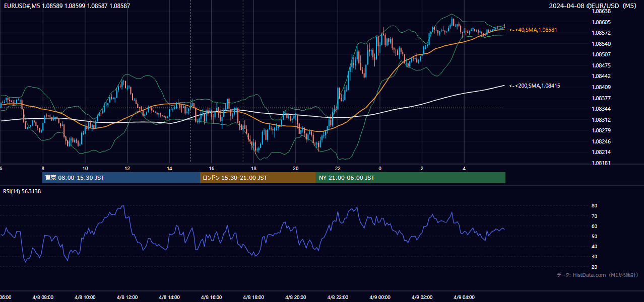
Task: Select the 東京 08:00-15:30 JST session bar
Action: pos(121,178)
